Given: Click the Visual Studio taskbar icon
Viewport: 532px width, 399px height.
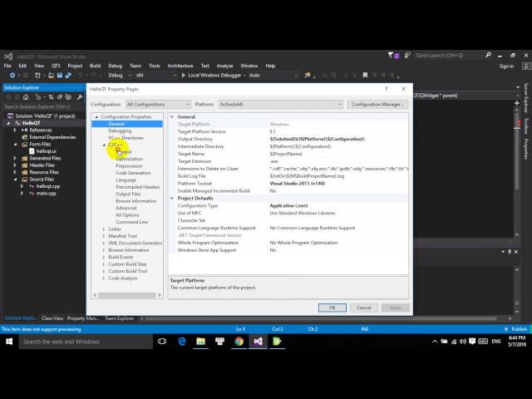Looking at the screenshot, I should pos(258,342).
